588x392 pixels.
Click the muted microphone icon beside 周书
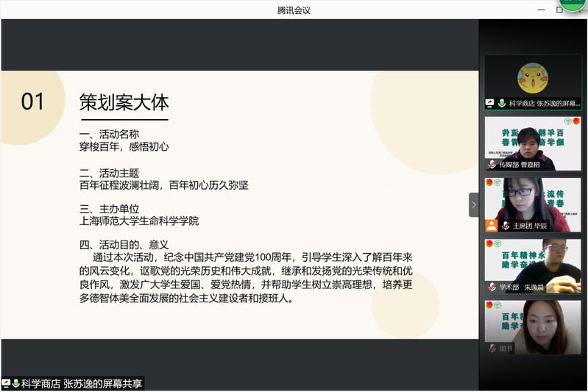tap(492, 348)
